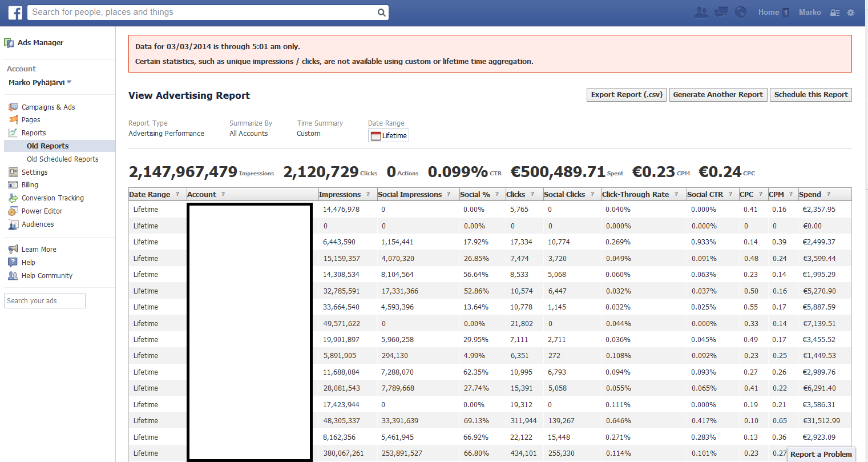The height and width of the screenshot is (462, 868).
Task: Open the notifications globe icon
Action: [741, 13]
